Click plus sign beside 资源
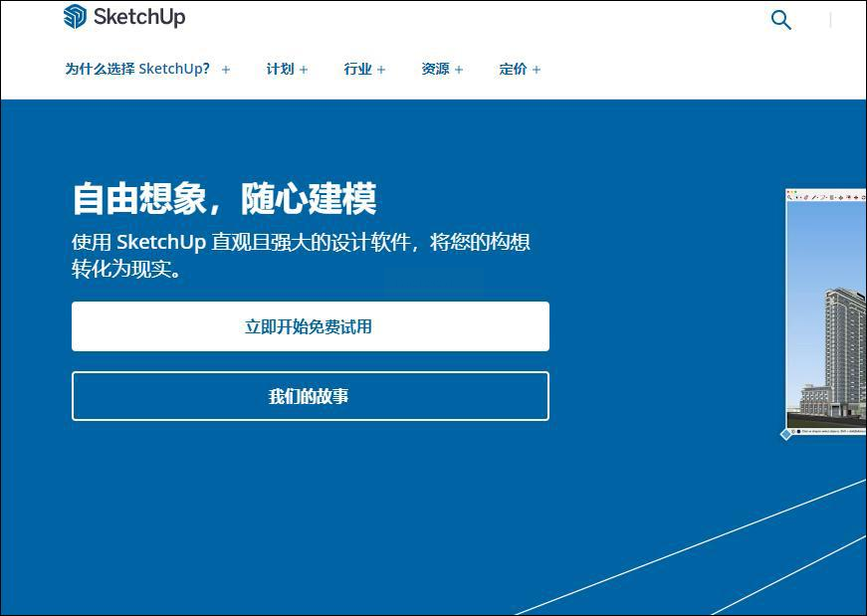Viewport: 867px width, 616px height. (458, 70)
